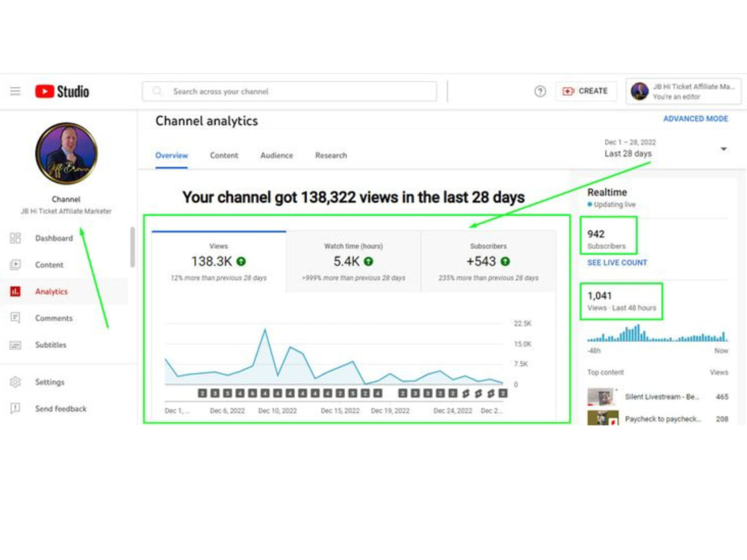Click SEE LIVE COUNT link
Viewport: 747px width, 560px height.
617,263
